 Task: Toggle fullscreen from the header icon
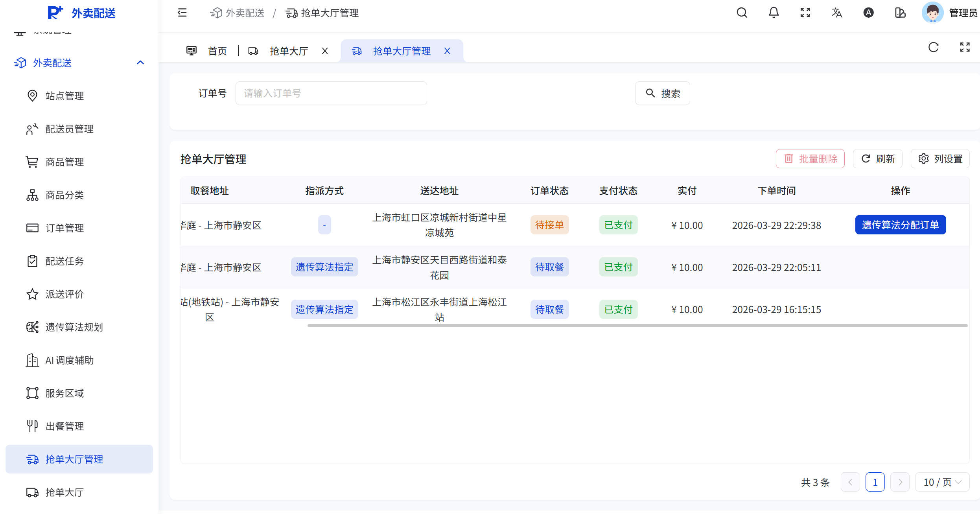pyautogui.click(x=805, y=13)
